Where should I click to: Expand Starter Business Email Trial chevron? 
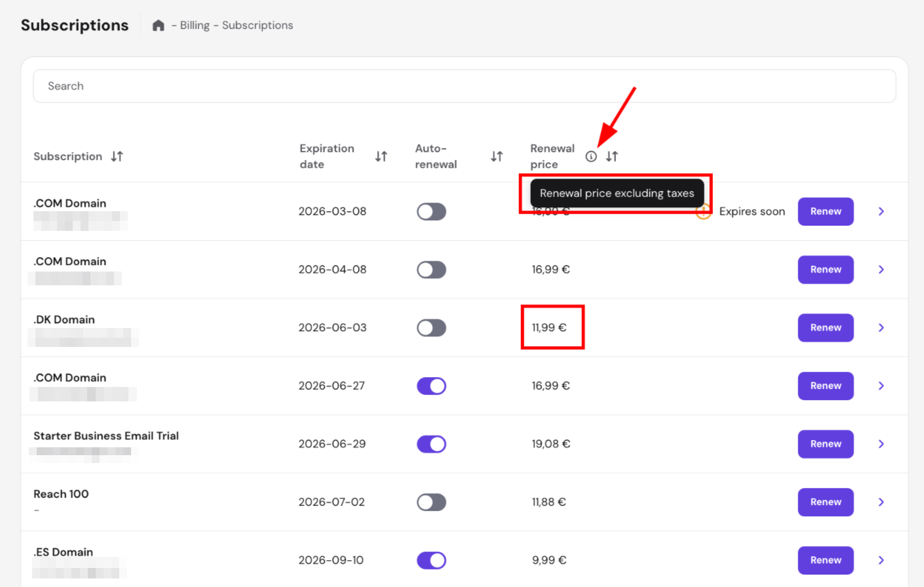(x=881, y=444)
